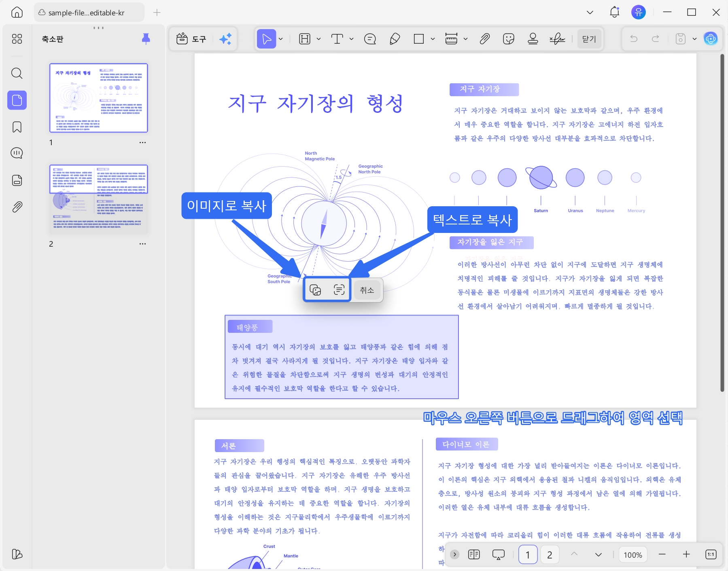The image size is (728, 571).
Task: Select the signature tool
Action: pos(557,39)
